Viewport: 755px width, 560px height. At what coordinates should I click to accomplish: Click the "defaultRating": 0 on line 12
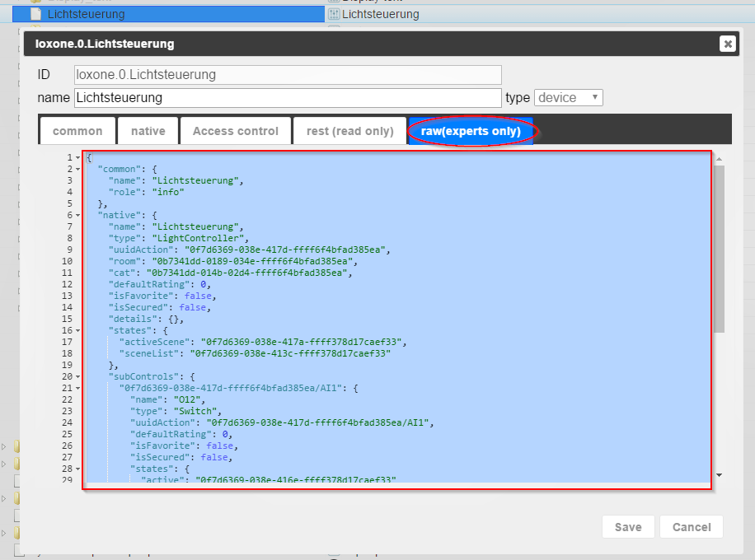tap(160, 284)
